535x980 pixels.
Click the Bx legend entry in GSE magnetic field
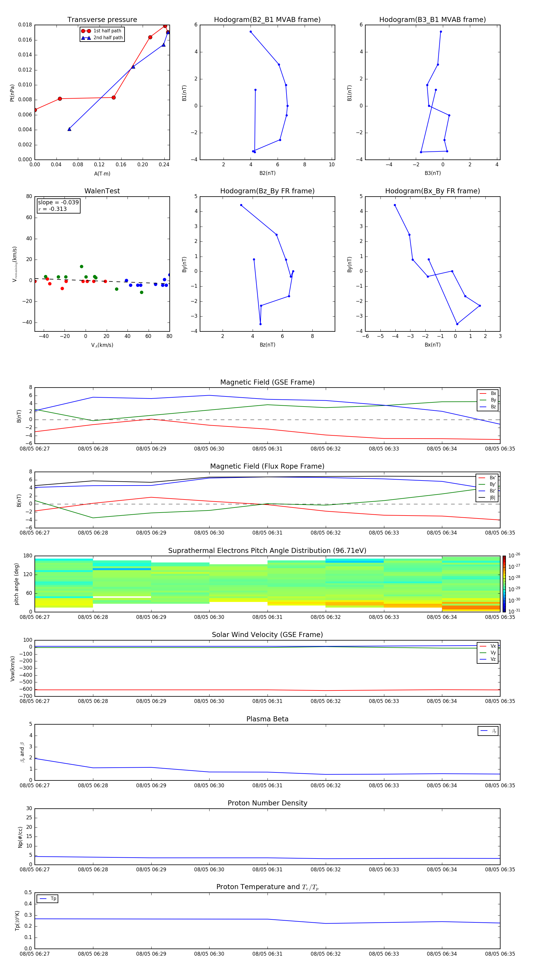[x=488, y=393]
